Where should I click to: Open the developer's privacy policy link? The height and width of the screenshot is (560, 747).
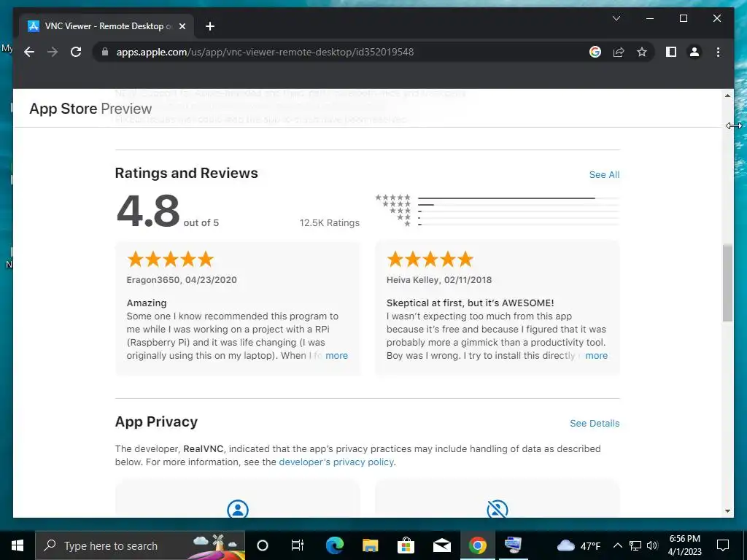click(336, 462)
